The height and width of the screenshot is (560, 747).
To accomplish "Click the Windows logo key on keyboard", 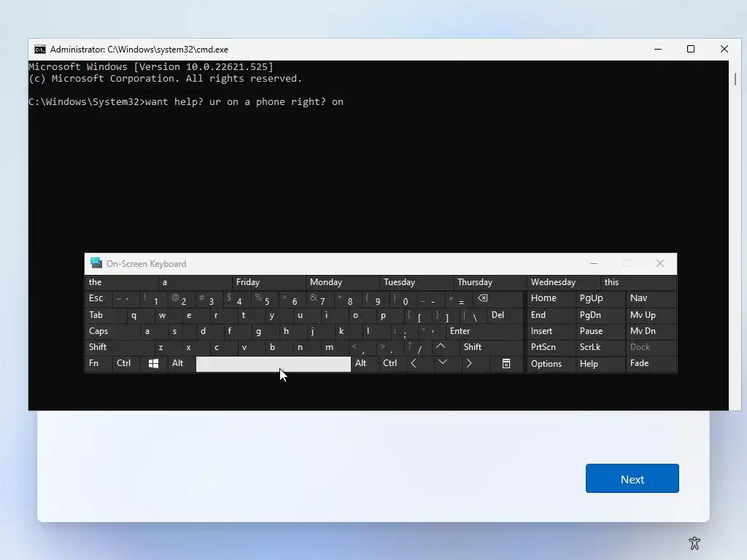I will (x=153, y=364).
